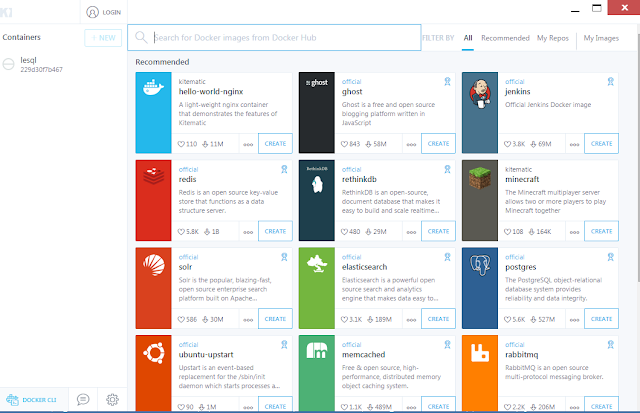Image resolution: width=640 pixels, height=413 pixels.
Task: Open the more options dots on hello-world-nginx
Action: 248,144
